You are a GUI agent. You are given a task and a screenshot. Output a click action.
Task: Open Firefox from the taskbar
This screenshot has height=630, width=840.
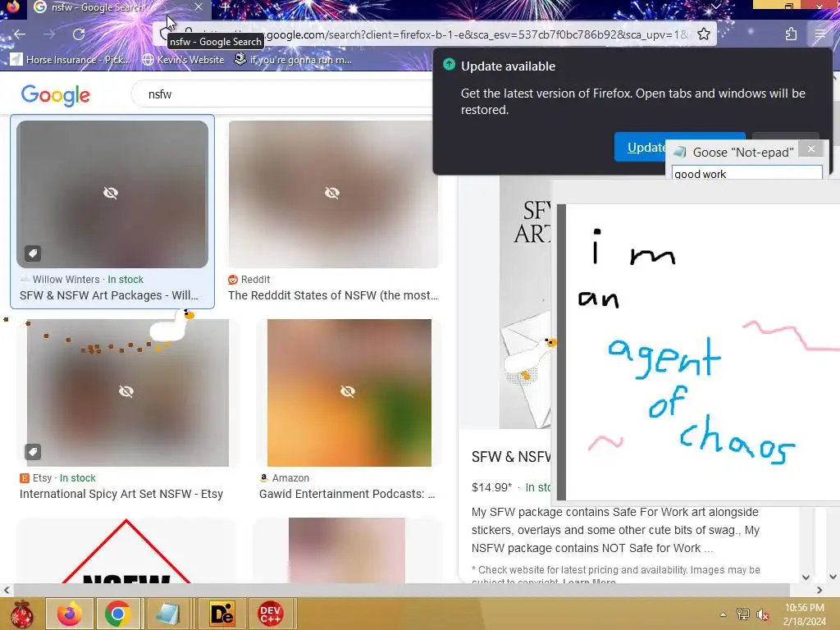coord(70,614)
